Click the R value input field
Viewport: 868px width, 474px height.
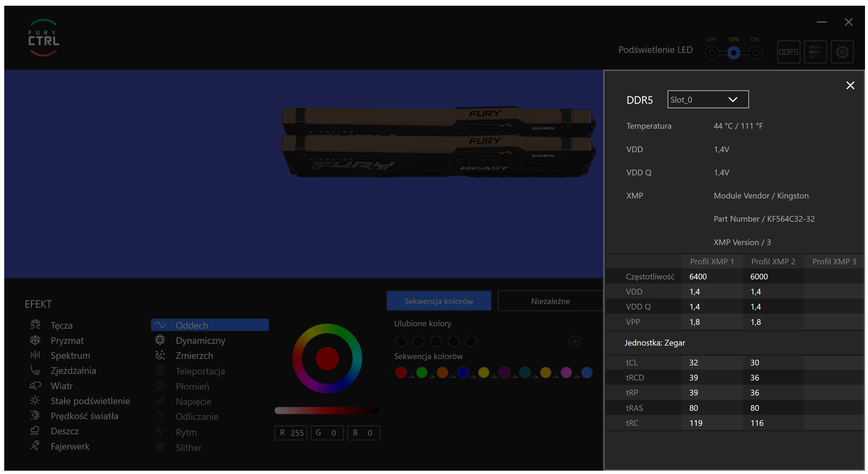[x=291, y=432]
